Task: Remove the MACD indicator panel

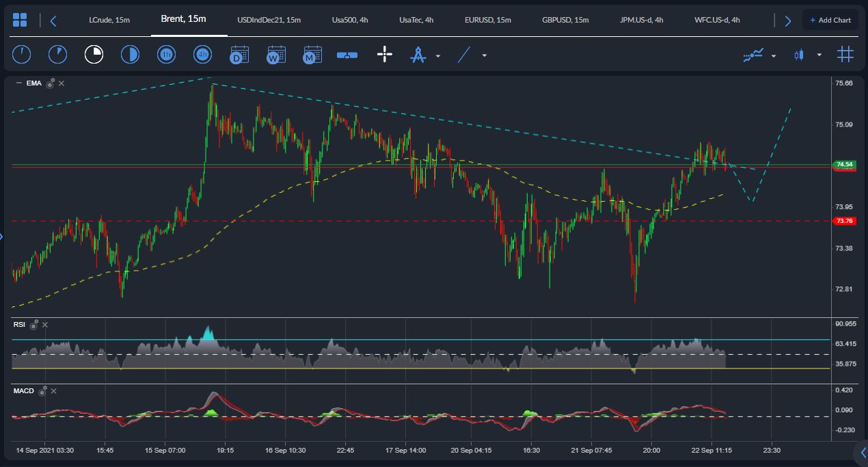Action: point(54,391)
